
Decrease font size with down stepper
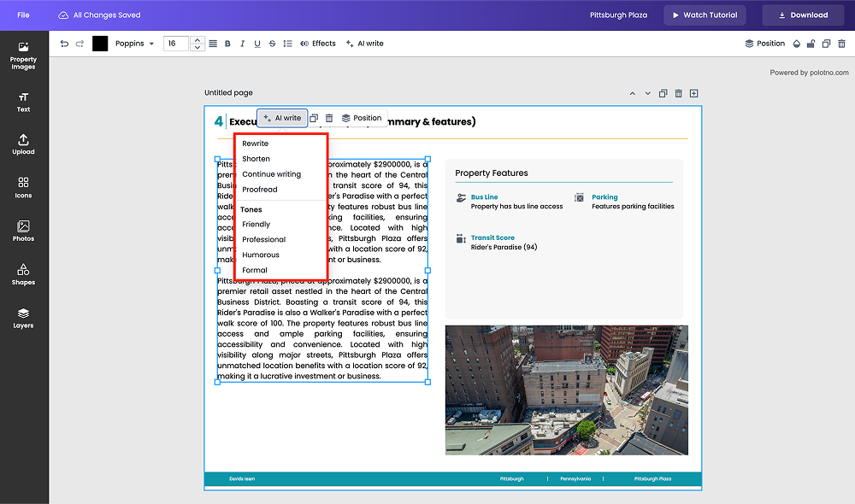198,47
